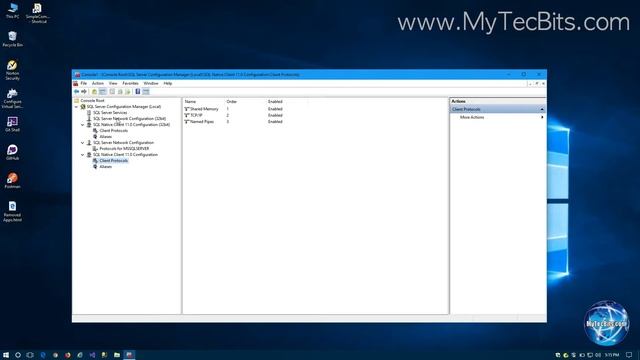Select SQL Server Network Configuration (32bit)
This screenshot has width=640, height=360.
pyautogui.click(x=129, y=119)
